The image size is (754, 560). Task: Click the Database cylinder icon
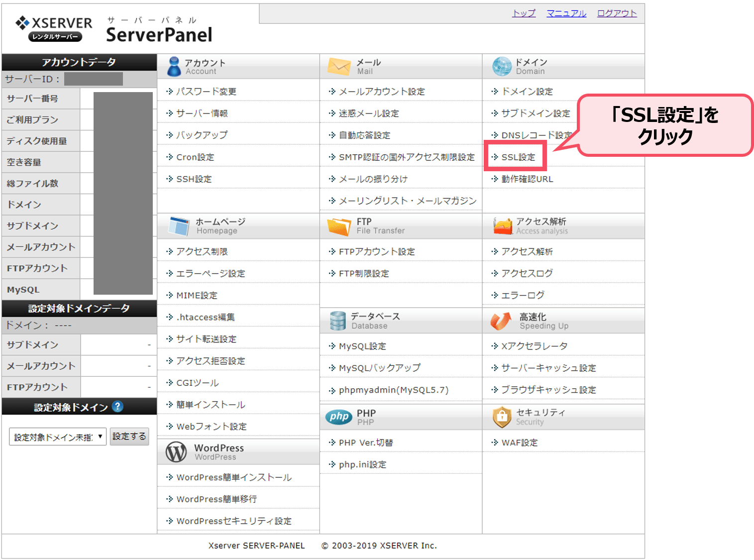337,321
